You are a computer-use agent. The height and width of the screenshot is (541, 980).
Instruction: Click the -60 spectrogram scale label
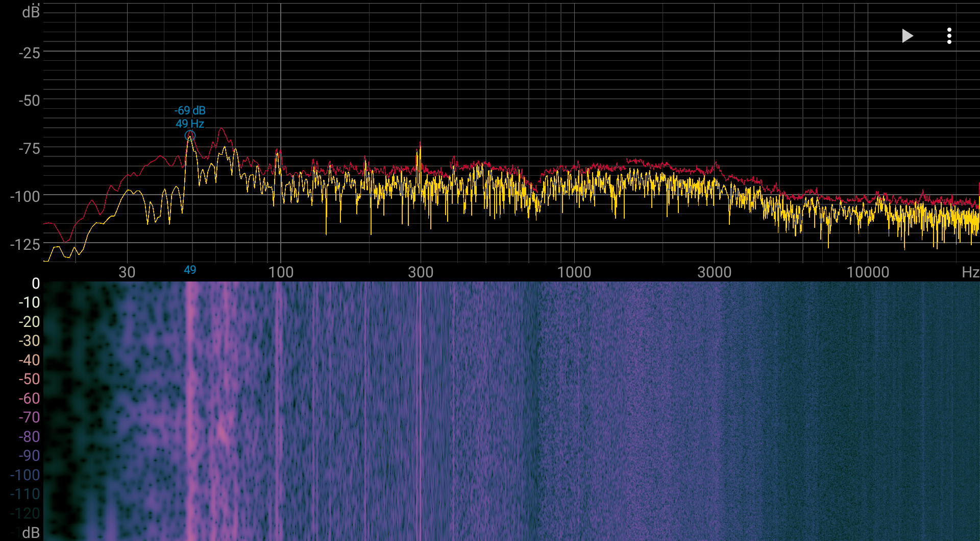[x=29, y=398]
